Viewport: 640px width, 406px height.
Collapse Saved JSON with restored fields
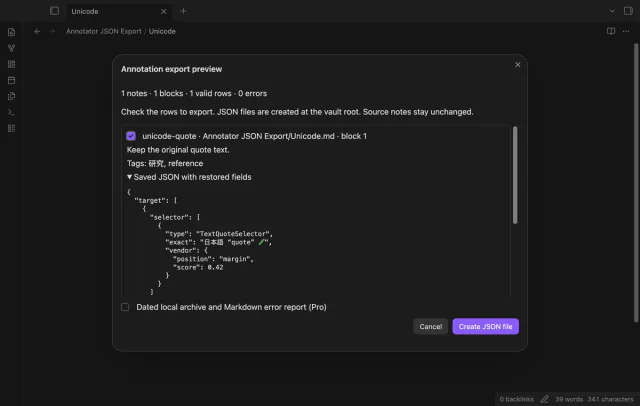click(189, 177)
